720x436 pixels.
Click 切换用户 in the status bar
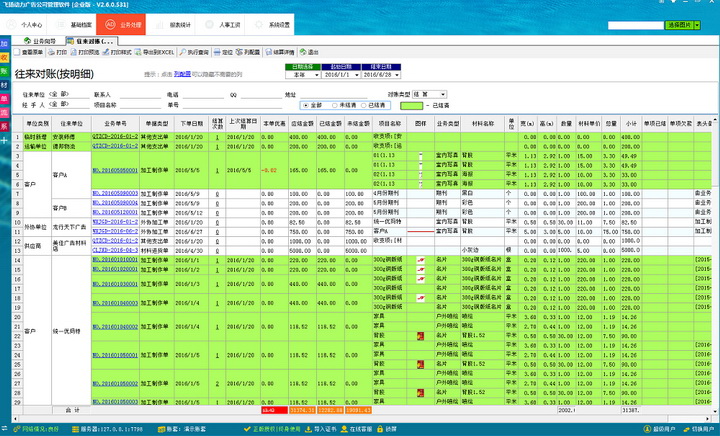tap(698, 429)
